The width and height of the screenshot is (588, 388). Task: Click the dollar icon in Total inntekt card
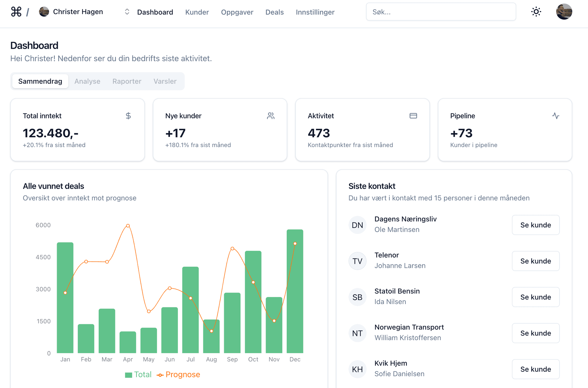pyautogui.click(x=128, y=116)
